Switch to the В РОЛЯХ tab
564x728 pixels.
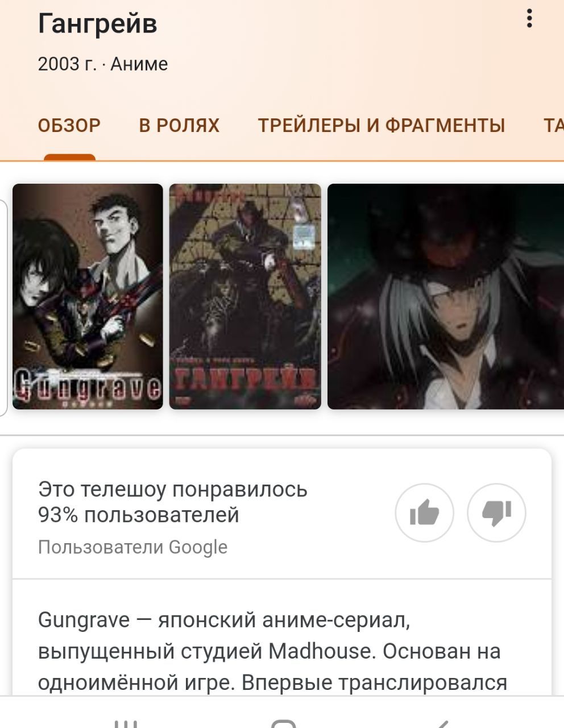pos(179,125)
